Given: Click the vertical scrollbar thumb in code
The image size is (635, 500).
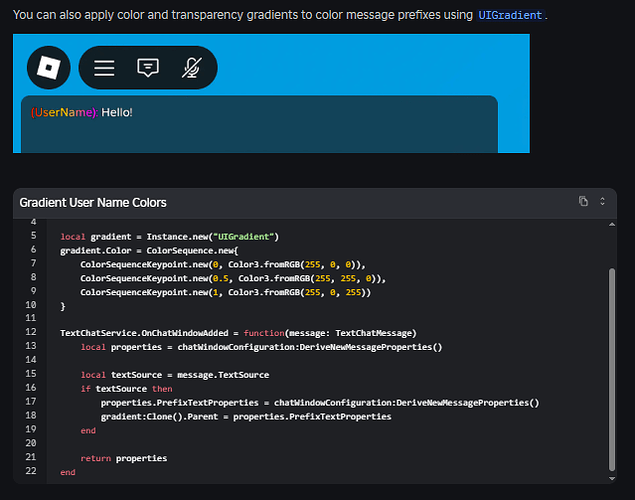Looking at the screenshot, I should pyautogui.click(x=612, y=370).
